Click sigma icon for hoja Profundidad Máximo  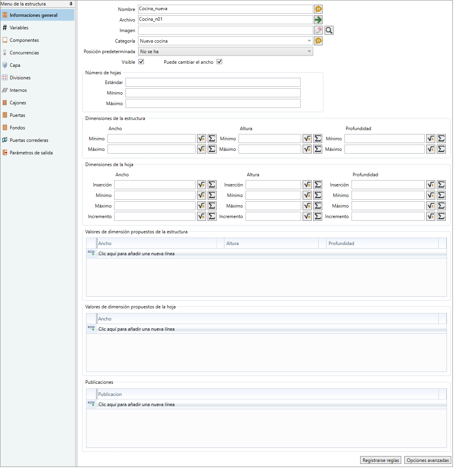click(x=441, y=206)
